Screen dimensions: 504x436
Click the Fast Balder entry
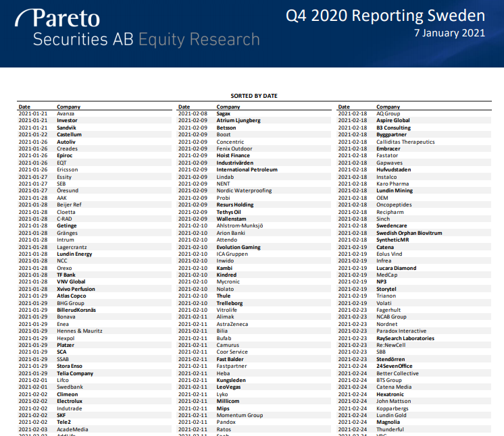[x=230, y=359]
